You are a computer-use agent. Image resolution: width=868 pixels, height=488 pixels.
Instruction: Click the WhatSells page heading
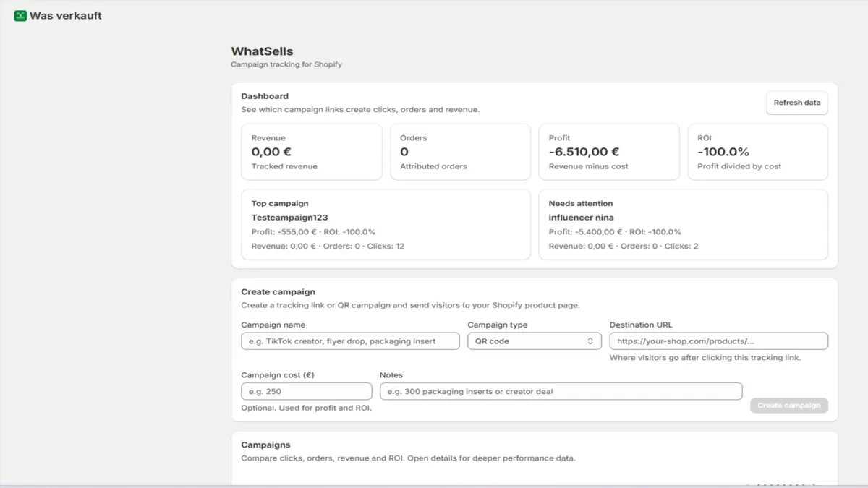pos(262,51)
